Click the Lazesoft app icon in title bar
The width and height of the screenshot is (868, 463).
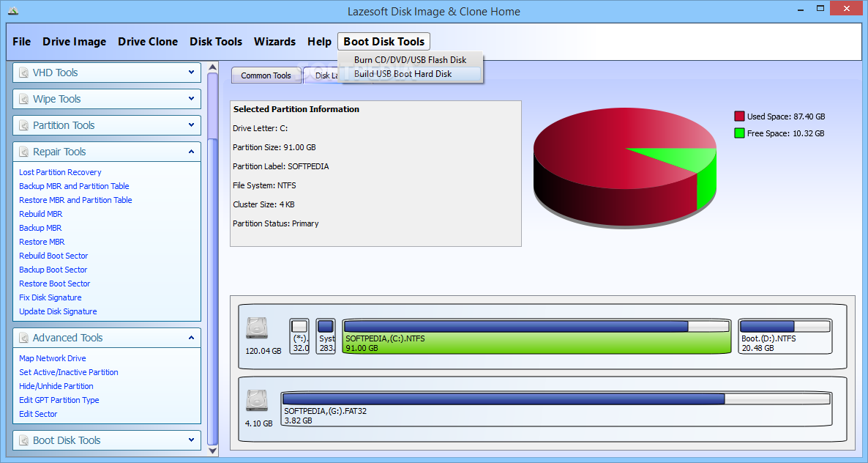pos(13,10)
